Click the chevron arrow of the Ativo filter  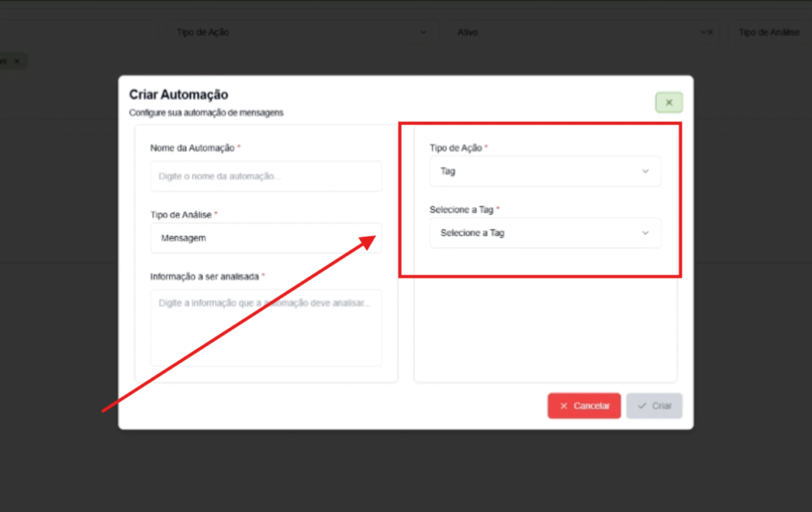[x=703, y=32]
